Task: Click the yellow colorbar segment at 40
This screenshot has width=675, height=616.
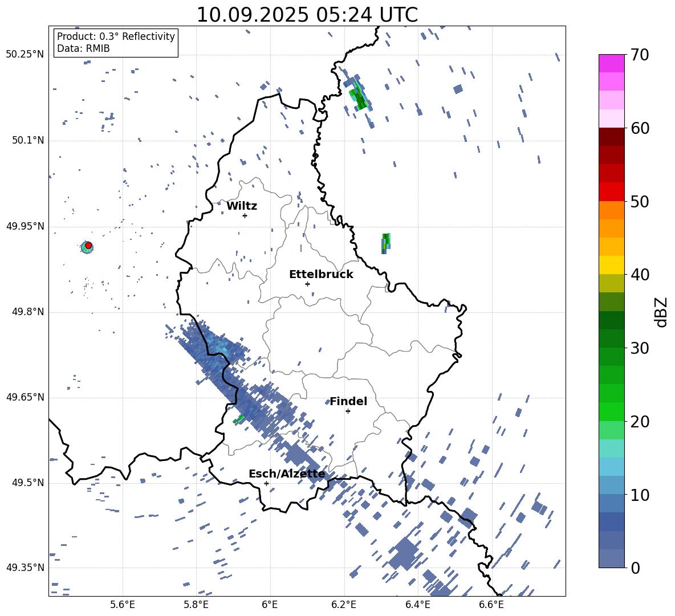Action: pos(611,265)
